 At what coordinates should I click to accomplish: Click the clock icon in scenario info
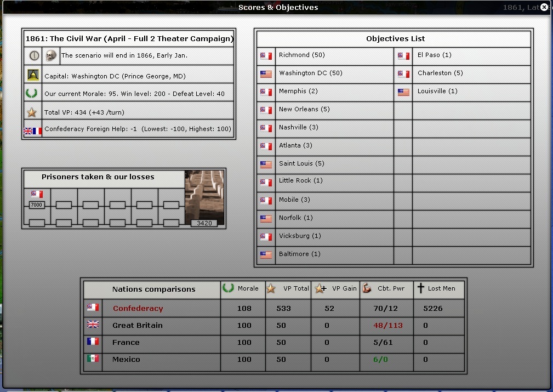pyautogui.click(x=33, y=55)
